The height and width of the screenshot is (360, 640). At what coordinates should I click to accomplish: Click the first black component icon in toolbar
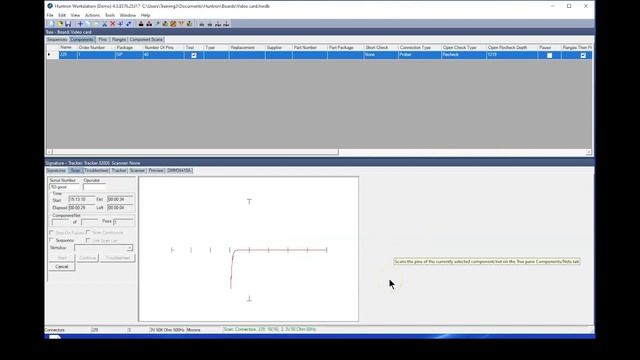[141, 24]
